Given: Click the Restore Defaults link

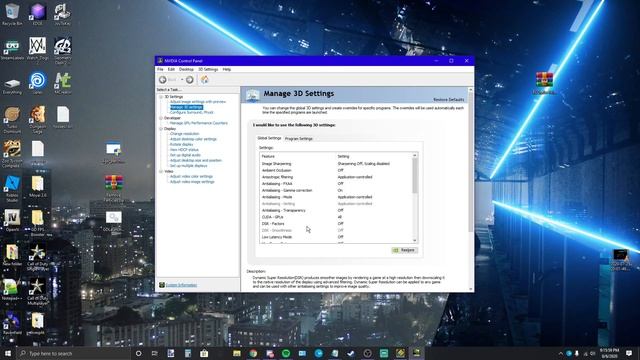Looking at the screenshot, I should (449, 100).
